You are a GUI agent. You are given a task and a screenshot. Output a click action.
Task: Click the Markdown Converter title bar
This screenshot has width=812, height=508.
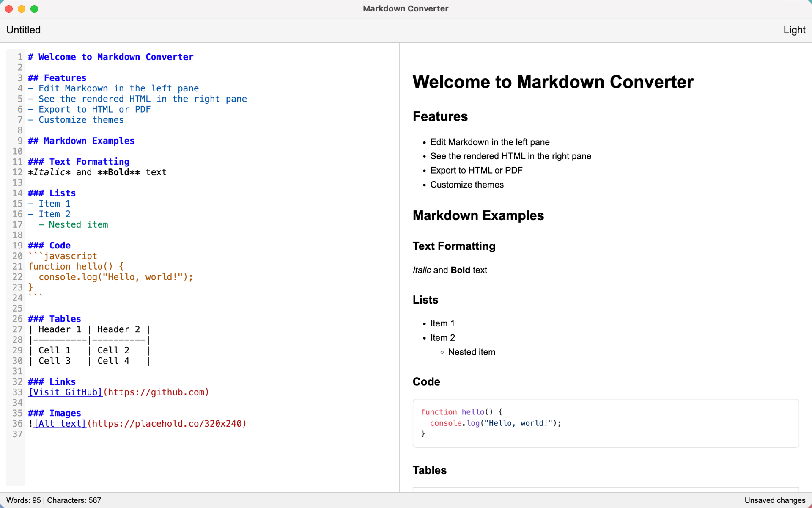coord(406,8)
